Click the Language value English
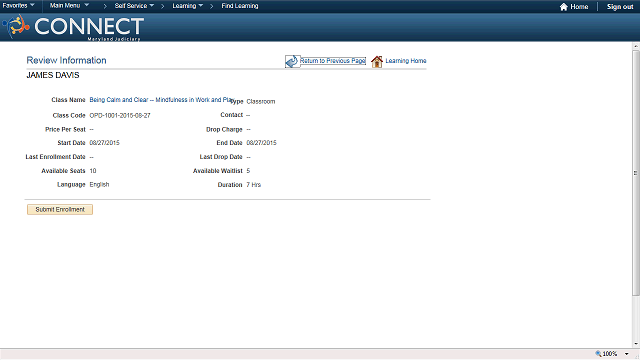This screenshot has height=360, width=640. click(99, 184)
